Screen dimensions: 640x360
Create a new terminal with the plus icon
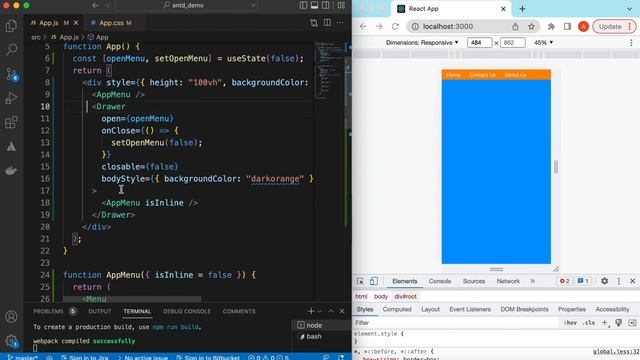(x=311, y=311)
